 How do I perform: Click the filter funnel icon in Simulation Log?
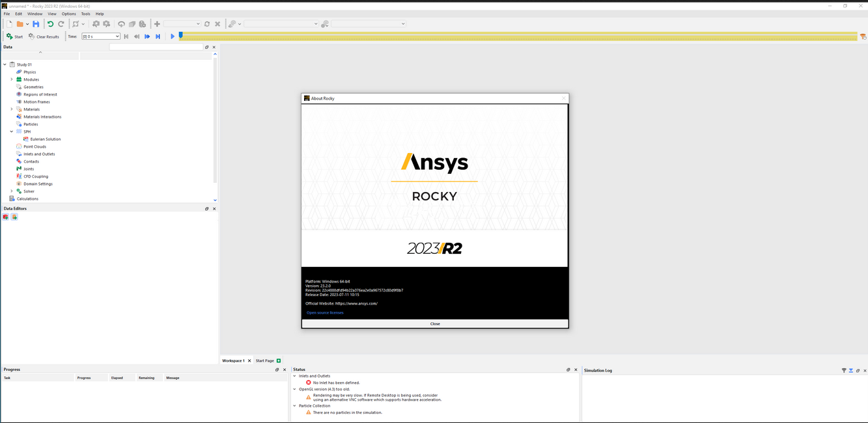(844, 370)
